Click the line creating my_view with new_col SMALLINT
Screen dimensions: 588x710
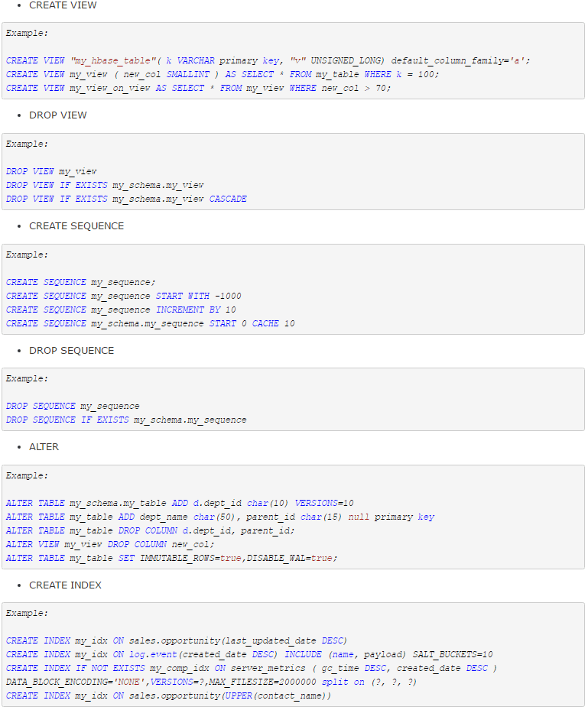222,74
